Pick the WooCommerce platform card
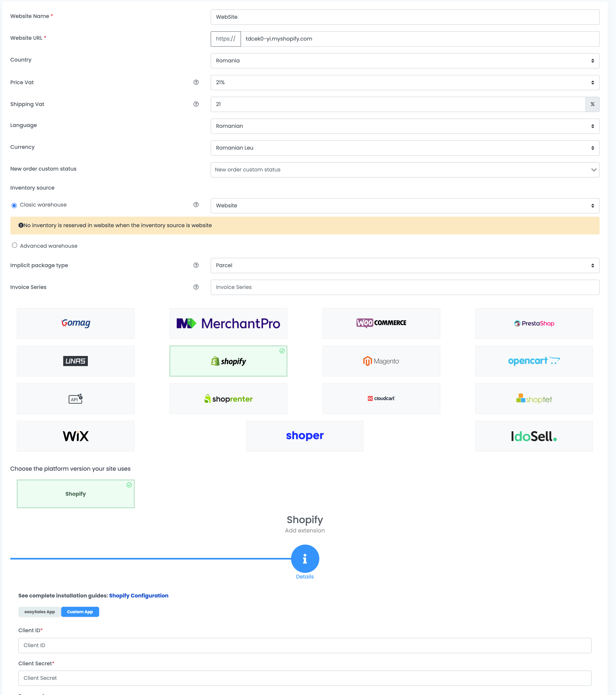 click(381, 323)
